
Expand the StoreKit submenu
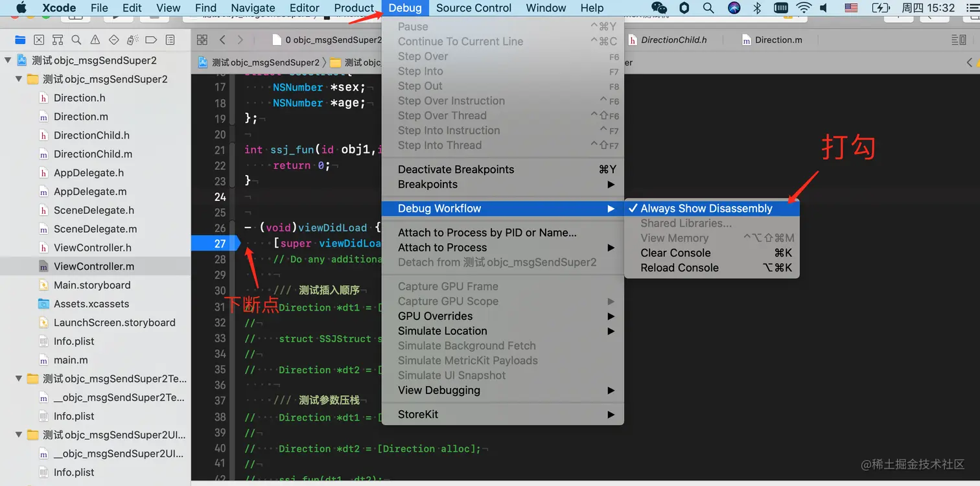click(502, 415)
